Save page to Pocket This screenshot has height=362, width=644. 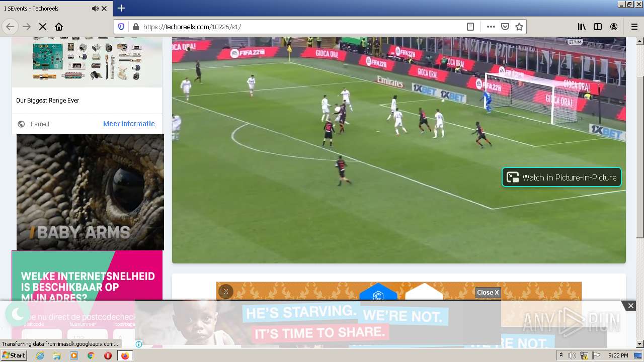[x=505, y=27]
